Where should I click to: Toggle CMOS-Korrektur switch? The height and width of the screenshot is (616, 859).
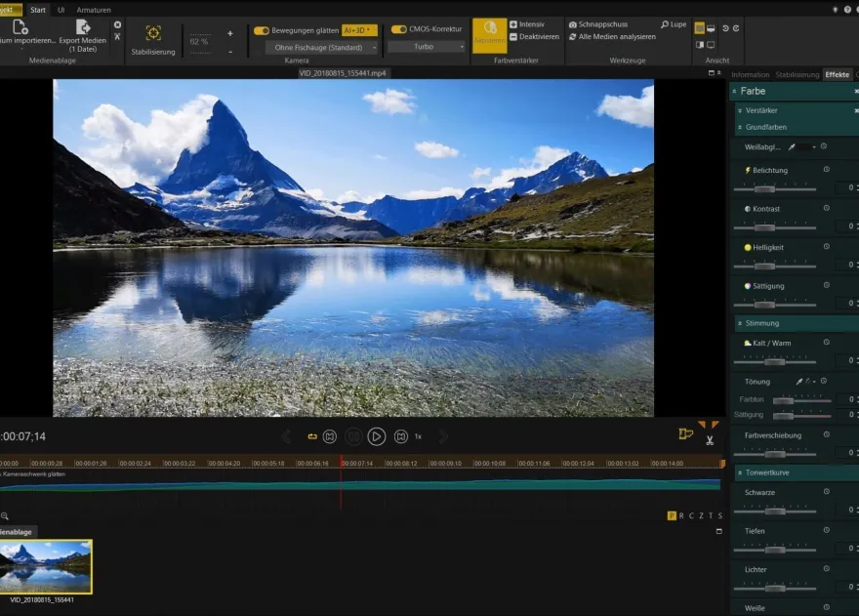(399, 29)
